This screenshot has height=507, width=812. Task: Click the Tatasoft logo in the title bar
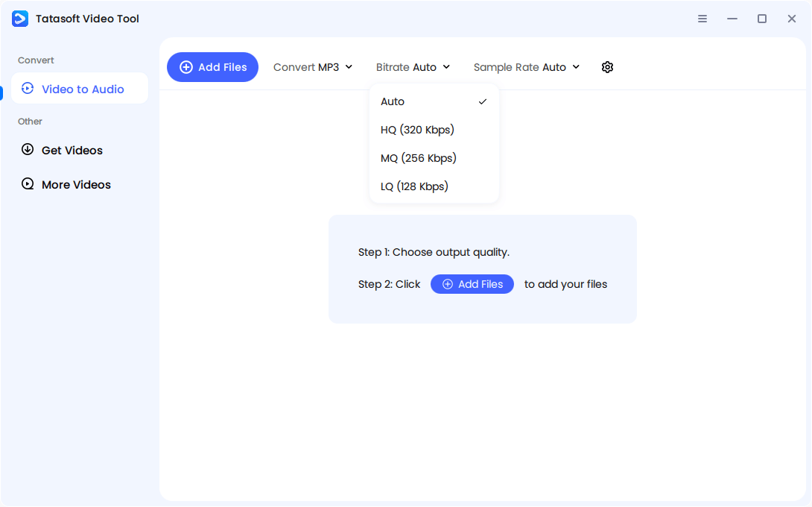[x=19, y=19]
